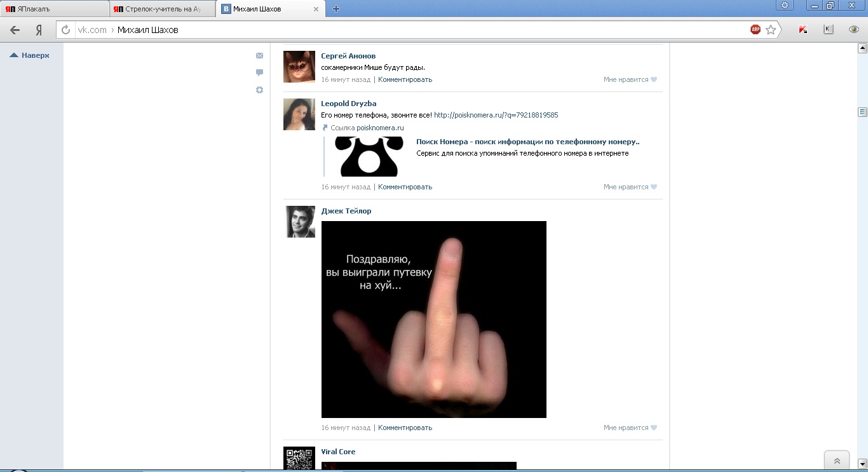
Task: Open a new tab with the plus button
Action: tap(336, 9)
